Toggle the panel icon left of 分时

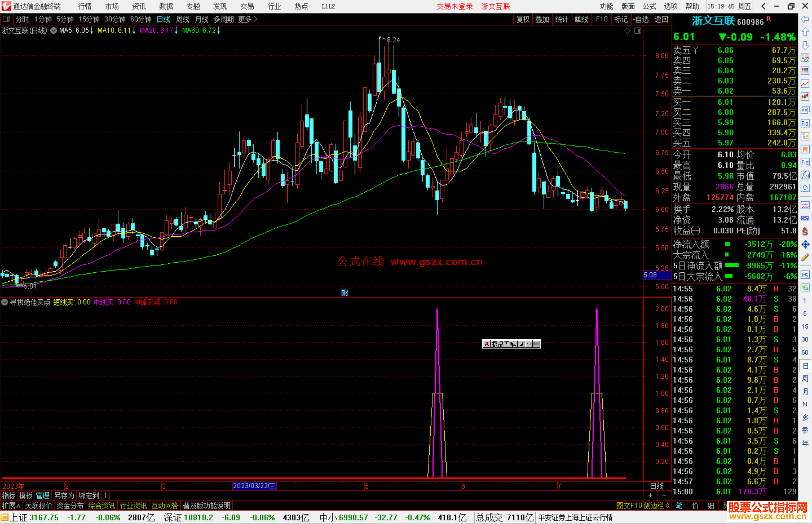click(x=6, y=19)
